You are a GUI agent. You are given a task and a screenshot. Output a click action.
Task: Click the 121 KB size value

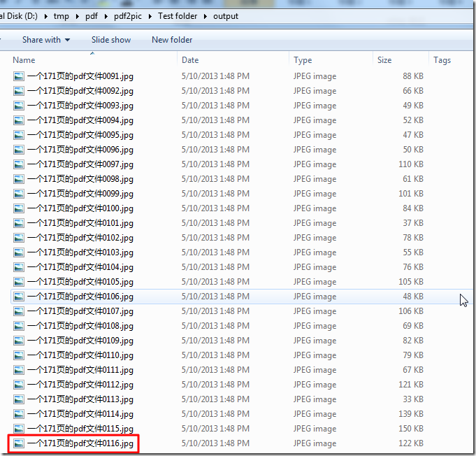click(411, 384)
